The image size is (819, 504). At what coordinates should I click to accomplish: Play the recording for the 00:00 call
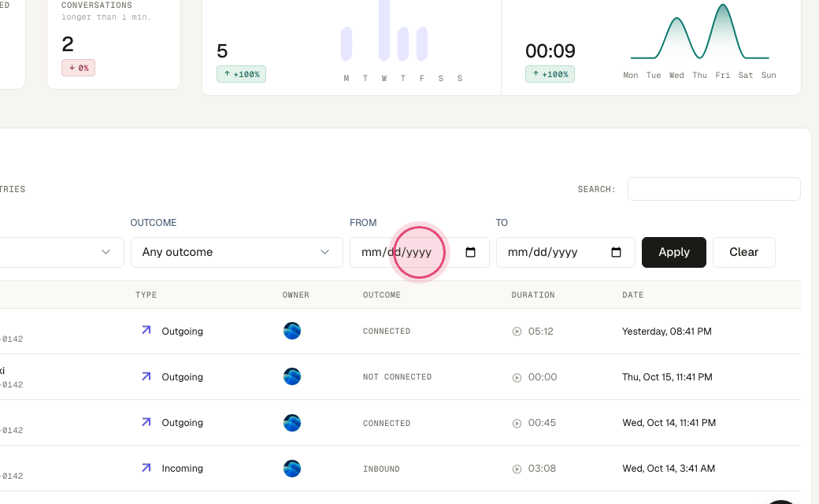coord(517,378)
